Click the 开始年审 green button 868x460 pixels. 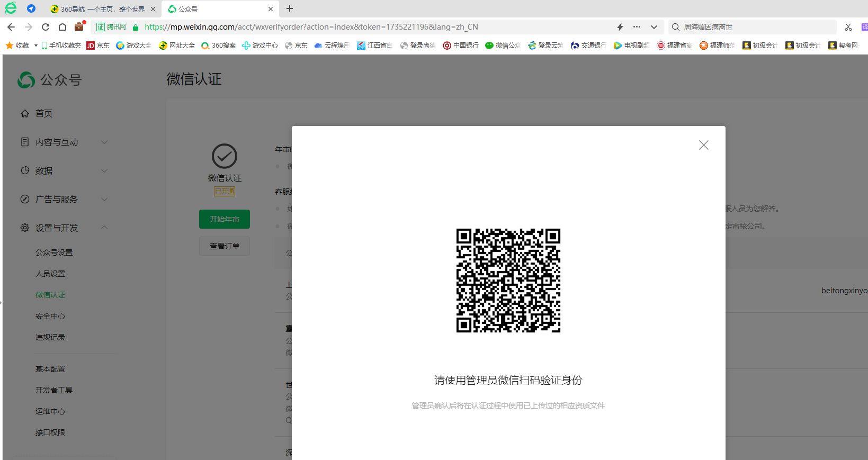(x=225, y=219)
